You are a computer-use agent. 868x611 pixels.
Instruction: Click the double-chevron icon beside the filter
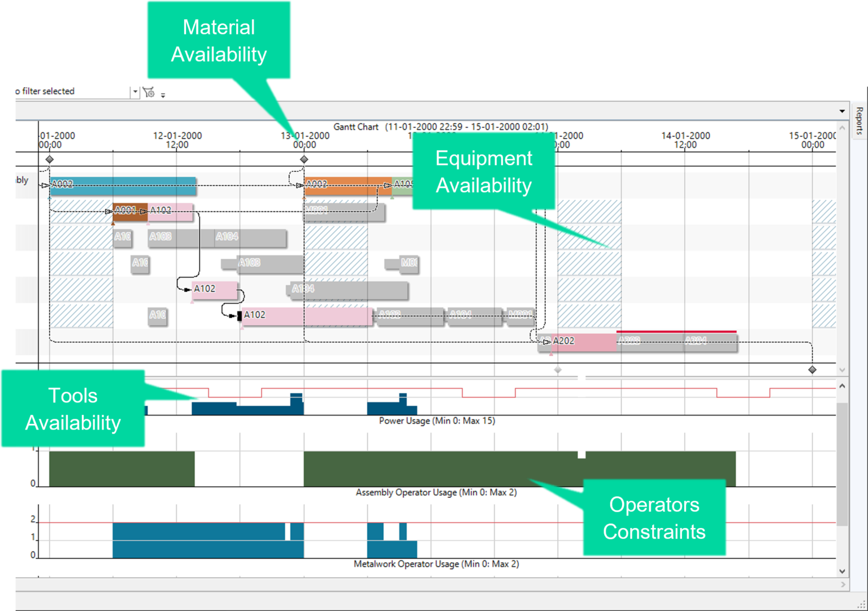click(163, 96)
